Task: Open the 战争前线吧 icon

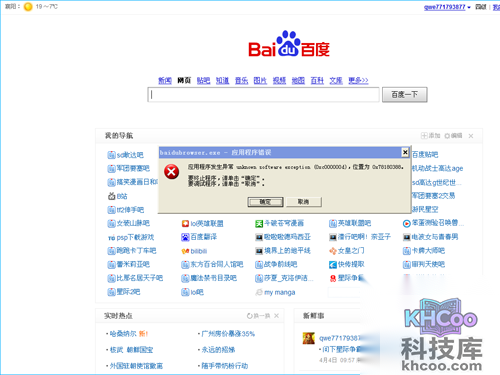Action: [x=259, y=265]
